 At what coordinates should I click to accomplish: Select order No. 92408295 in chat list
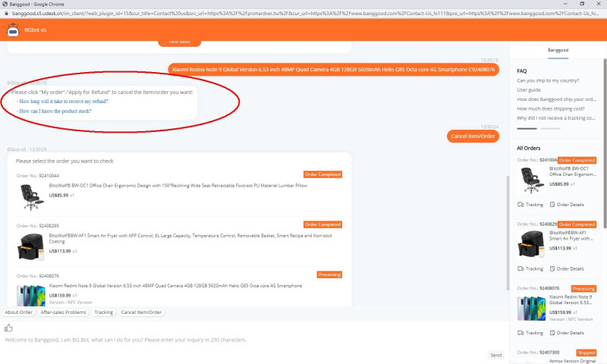click(x=179, y=242)
